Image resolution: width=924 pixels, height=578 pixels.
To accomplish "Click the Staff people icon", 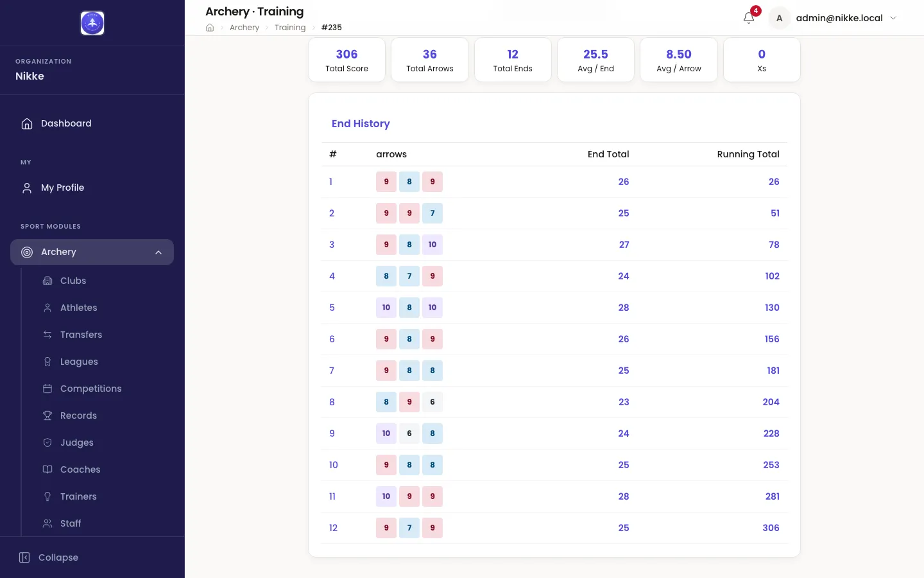I will tap(47, 523).
